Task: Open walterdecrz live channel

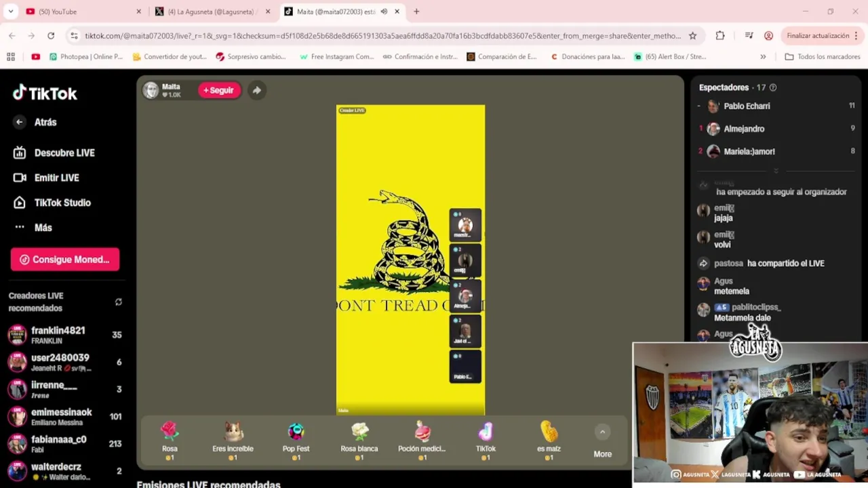Action: (x=64, y=470)
